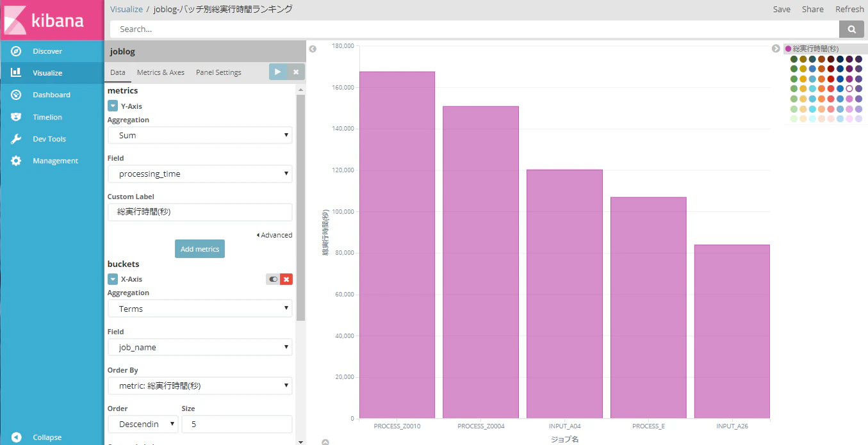
Task: Switch to Metrics & Axes tab
Action: pyautogui.click(x=161, y=72)
